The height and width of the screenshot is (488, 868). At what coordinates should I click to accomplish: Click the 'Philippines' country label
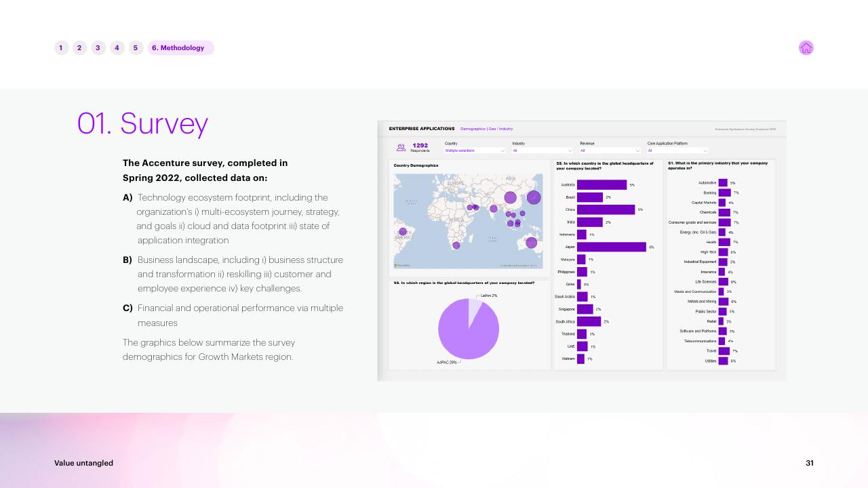coord(566,272)
